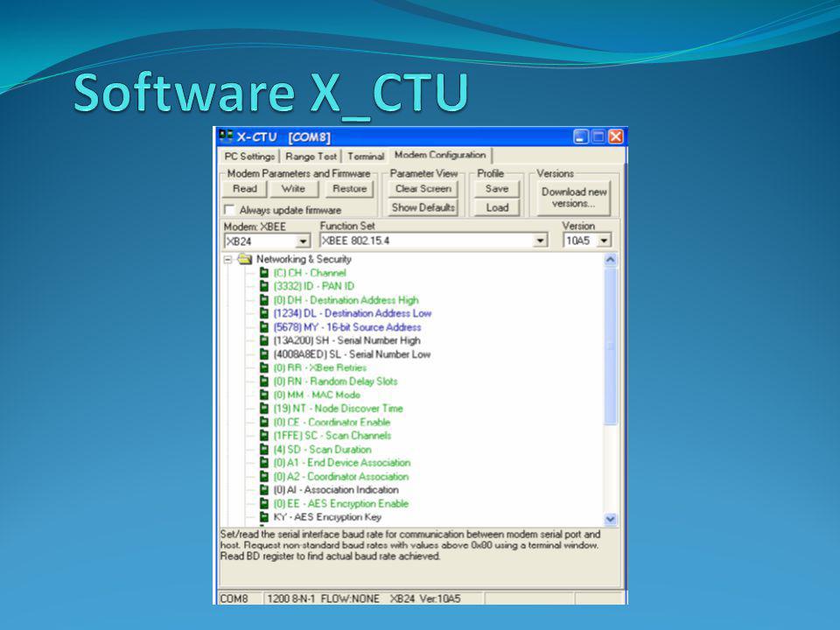Select (4) SD - Scan Duration
The width and height of the screenshot is (840, 630).
322,450
